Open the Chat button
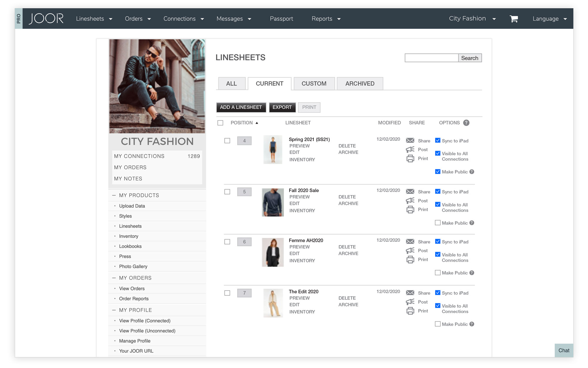The image size is (588, 368). (x=564, y=350)
